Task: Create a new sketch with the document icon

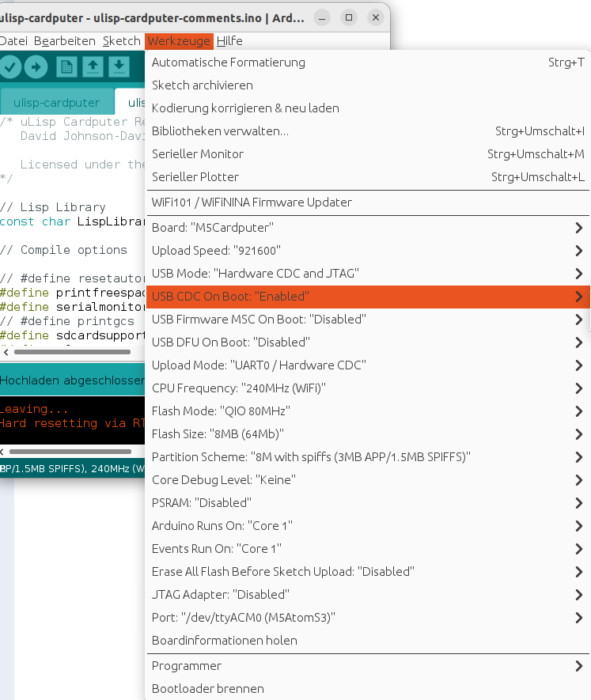Action: [67, 67]
